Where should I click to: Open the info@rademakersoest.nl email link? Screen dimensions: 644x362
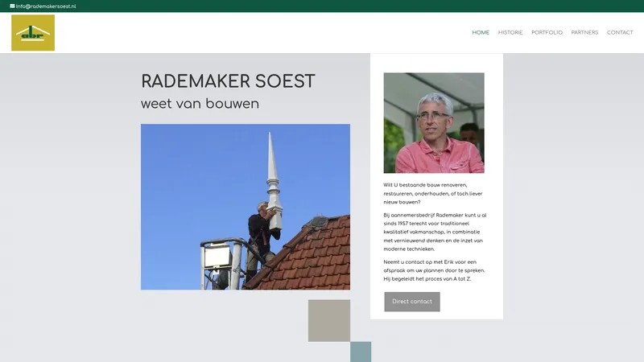(46, 6)
